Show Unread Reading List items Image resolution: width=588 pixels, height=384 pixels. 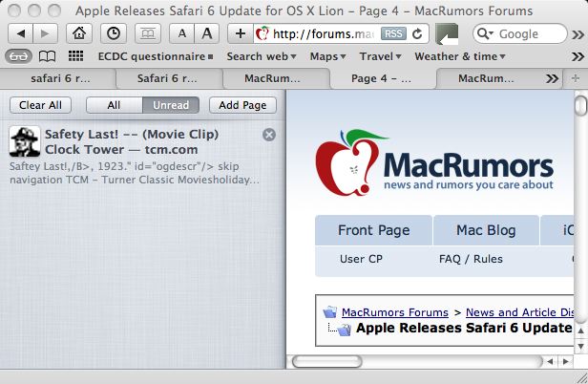[171, 105]
